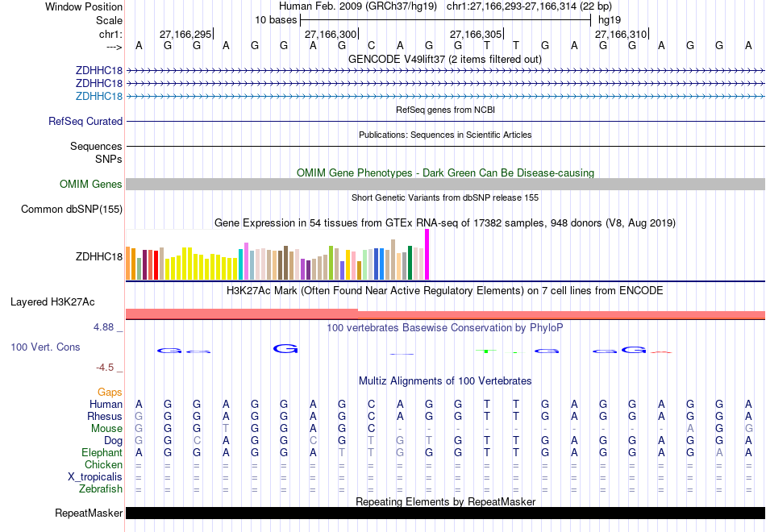Select the Dog alignment row label

(x=113, y=441)
